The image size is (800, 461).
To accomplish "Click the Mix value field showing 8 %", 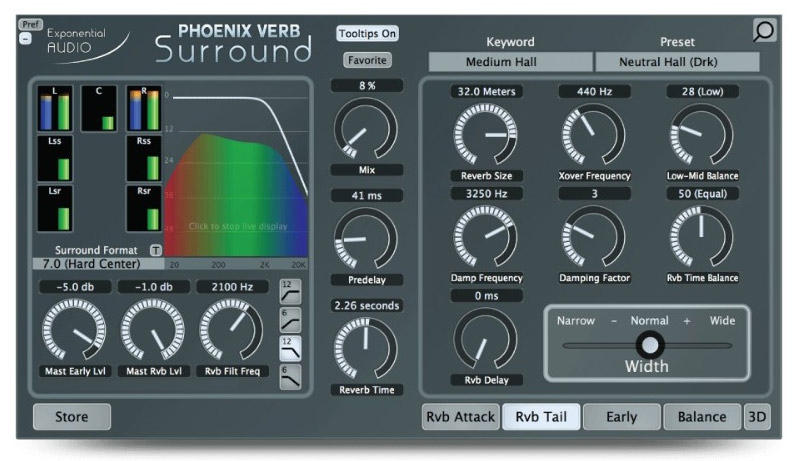I will (x=367, y=86).
